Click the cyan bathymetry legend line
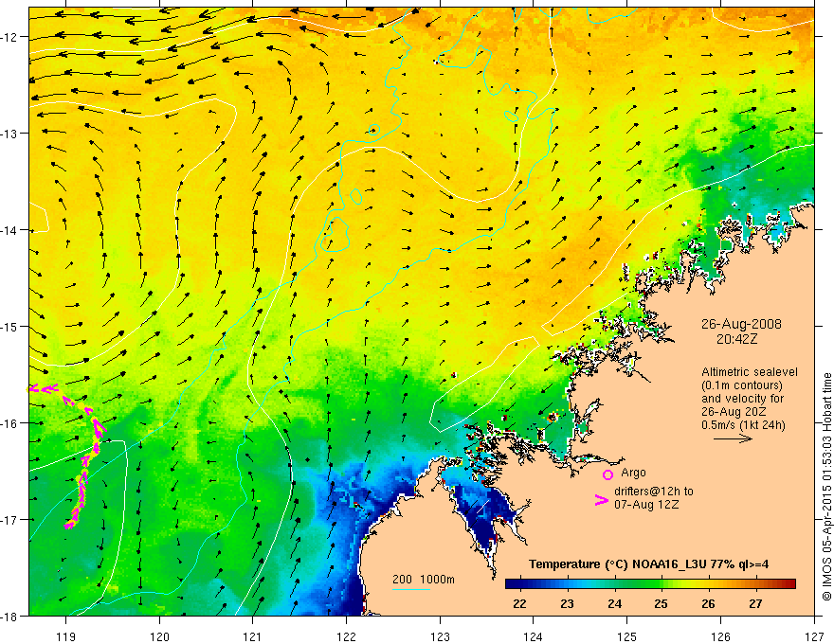The image size is (834, 644). click(411, 589)
